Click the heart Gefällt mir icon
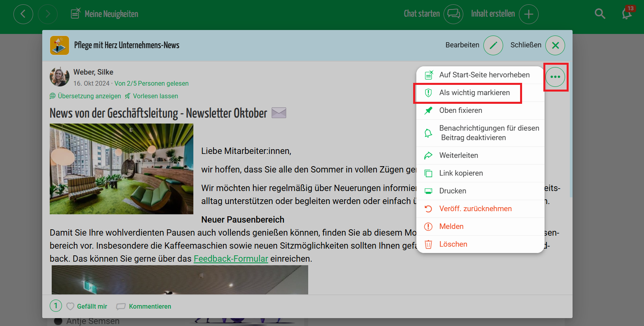The height and width of the screenshot is (326, 644). [70, 306]
